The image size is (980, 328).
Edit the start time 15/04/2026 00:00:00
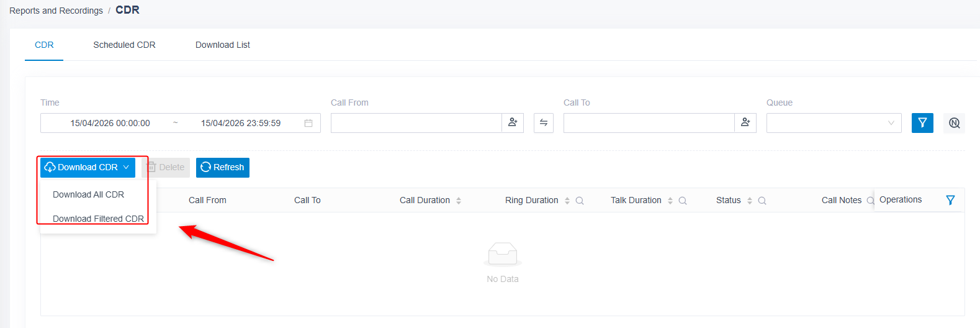click(x=110, y=123)
